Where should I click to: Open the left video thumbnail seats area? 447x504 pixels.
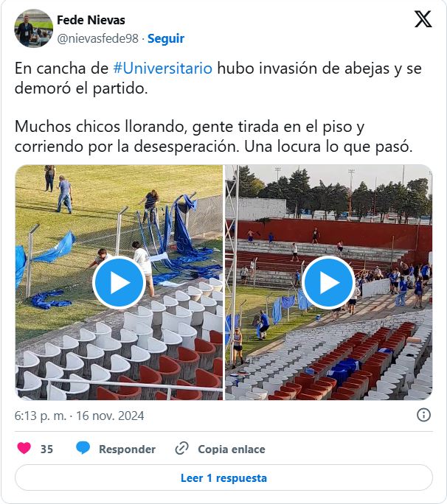(x=119, y=354)
